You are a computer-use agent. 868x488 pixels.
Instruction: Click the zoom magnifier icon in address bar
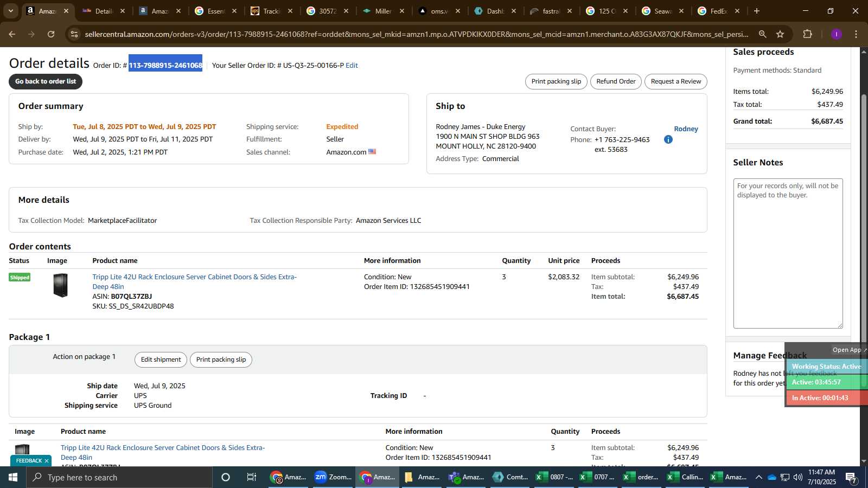coord(762,34)
